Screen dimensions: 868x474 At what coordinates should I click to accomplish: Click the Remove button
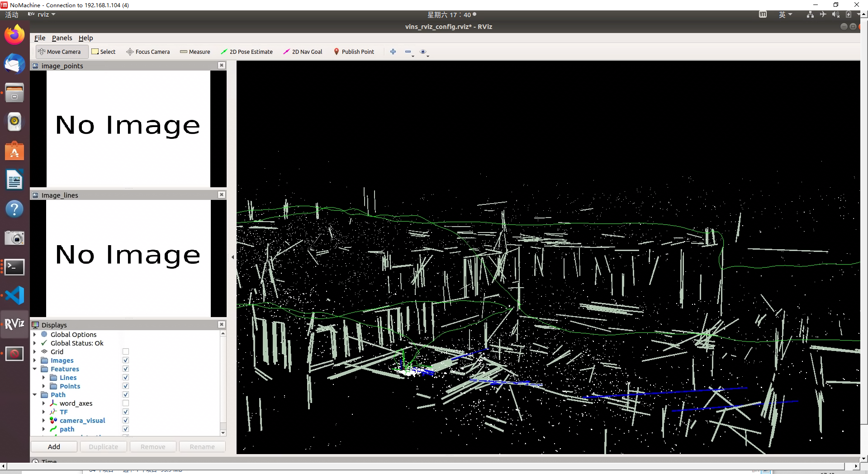pyautogui.click(x=153, y=446)
